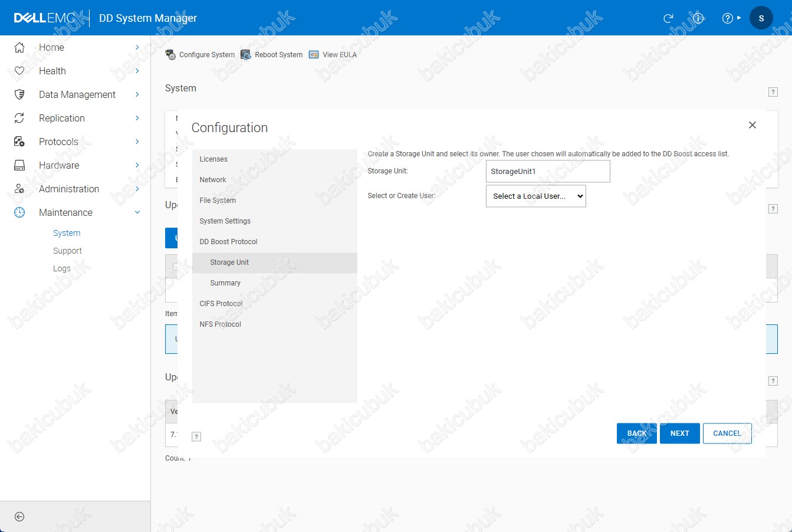
Task: Open the Select a Local User dropdown
Action: [536, 196]
